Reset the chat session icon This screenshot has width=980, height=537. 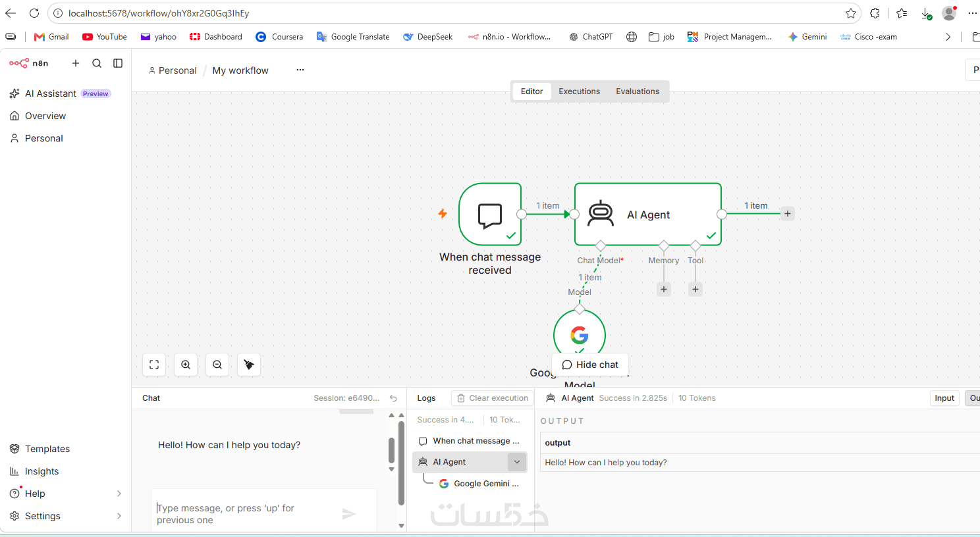pos(393,398)
